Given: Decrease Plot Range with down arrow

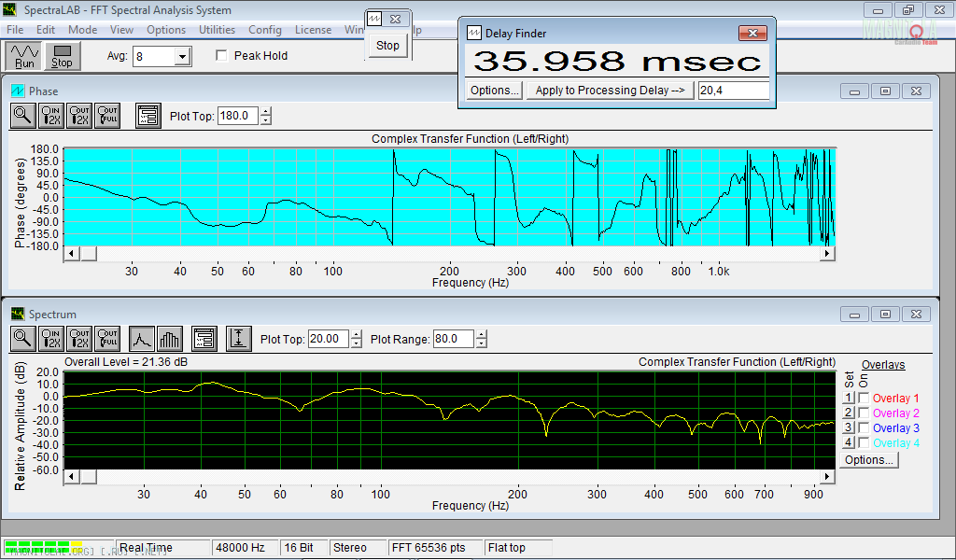Looking at the screenshot, I should (x=482, y=343).
